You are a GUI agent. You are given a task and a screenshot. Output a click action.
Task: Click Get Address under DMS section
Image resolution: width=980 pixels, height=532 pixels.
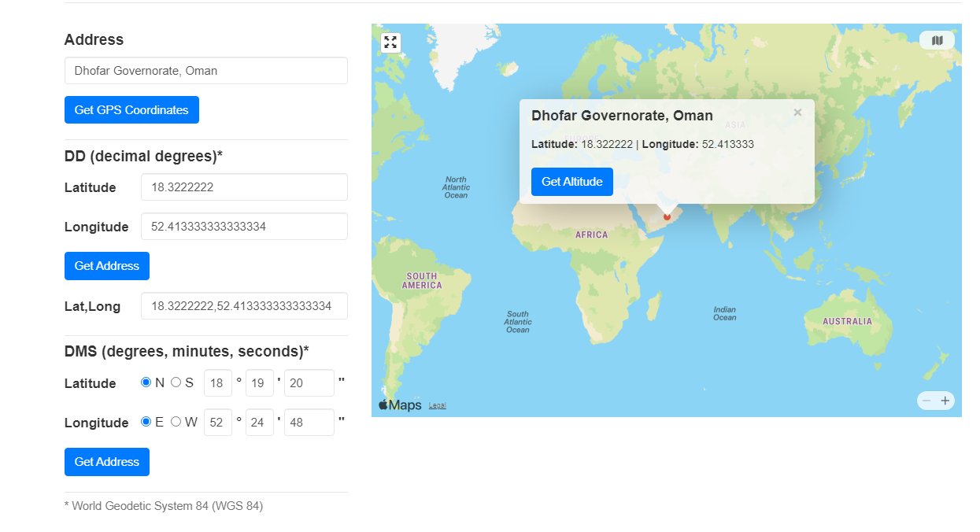107,462
